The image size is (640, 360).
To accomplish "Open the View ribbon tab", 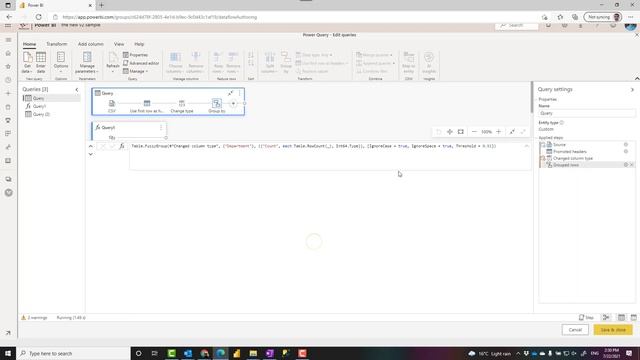I will (119, 44).
